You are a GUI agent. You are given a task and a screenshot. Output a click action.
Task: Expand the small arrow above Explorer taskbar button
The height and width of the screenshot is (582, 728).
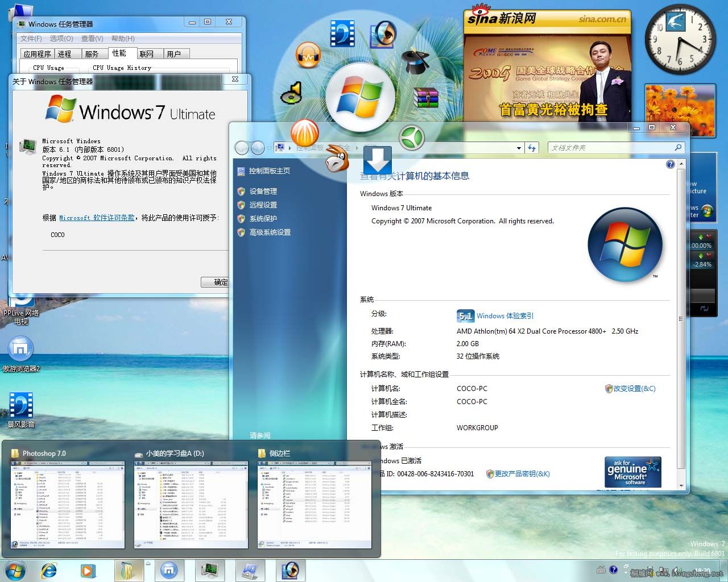click(148, 563)
